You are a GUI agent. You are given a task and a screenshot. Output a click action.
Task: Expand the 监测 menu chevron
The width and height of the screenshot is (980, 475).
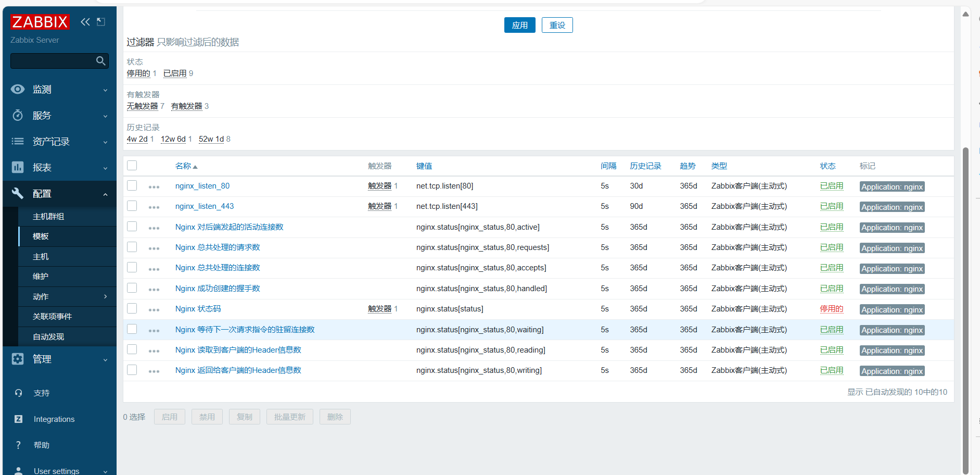[x=106, y=90]
